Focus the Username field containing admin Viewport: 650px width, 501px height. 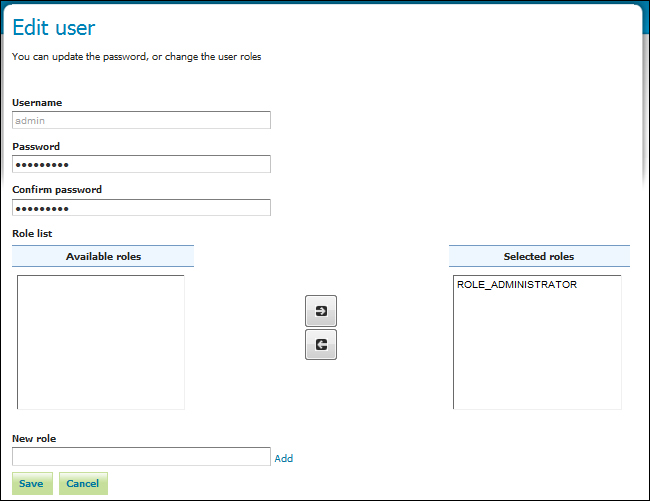(x=141, y=120)
